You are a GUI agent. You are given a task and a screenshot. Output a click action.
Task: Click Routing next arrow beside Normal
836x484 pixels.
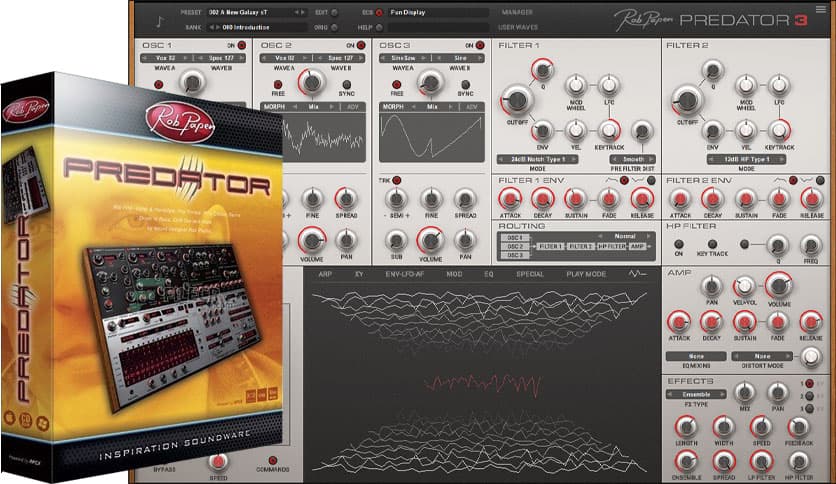click(649, 236)
